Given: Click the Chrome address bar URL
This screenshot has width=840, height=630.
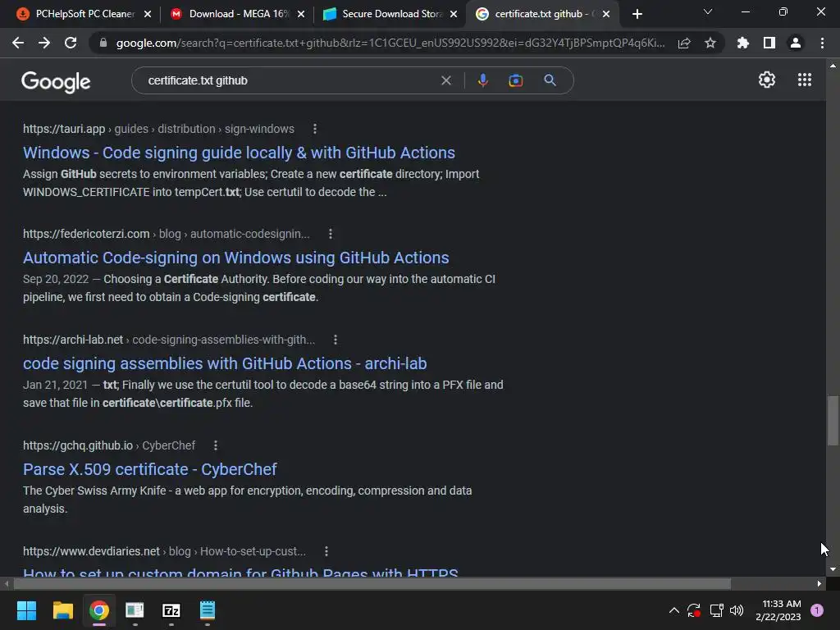Looking at the screenshot, I should click(390, 43).
